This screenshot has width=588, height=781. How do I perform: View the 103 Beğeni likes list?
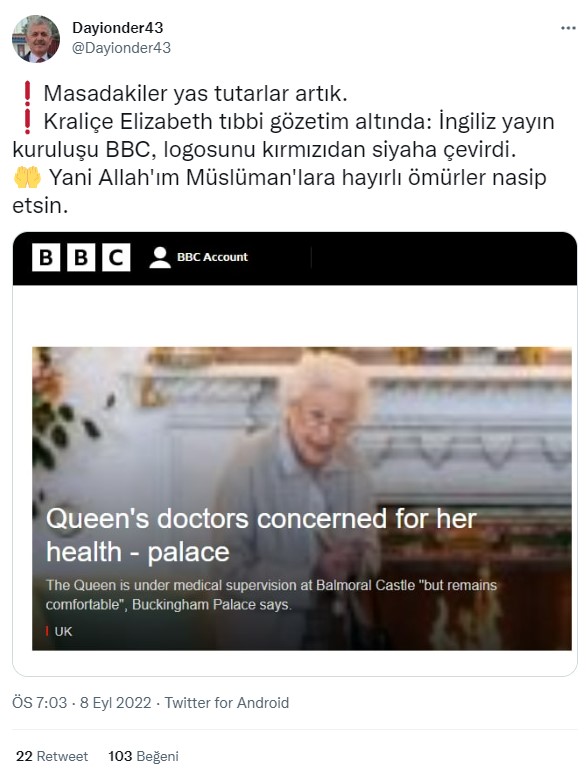click(143, 756)
